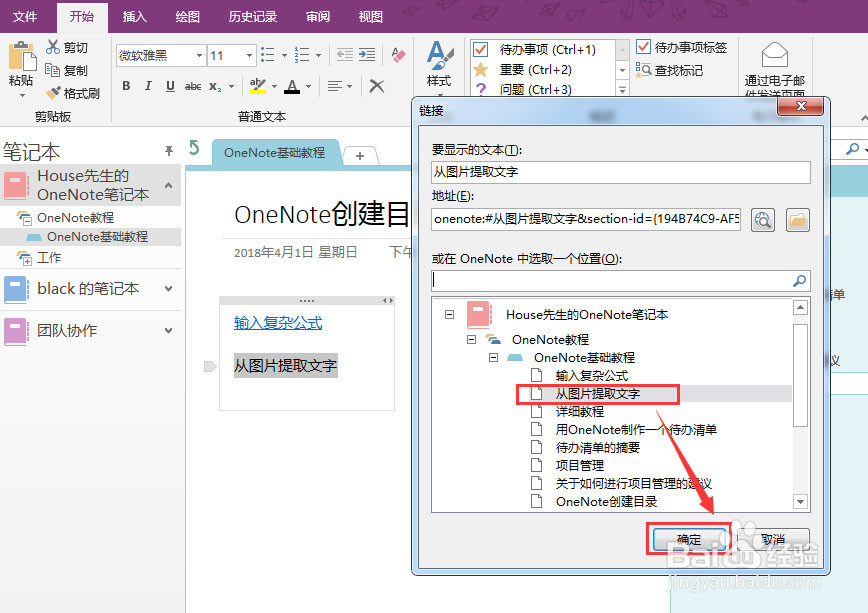The height and width of the screenshot is (613, 868).
Task: Select 详细教程 page in dialog tree
Action: click(580, 411)
